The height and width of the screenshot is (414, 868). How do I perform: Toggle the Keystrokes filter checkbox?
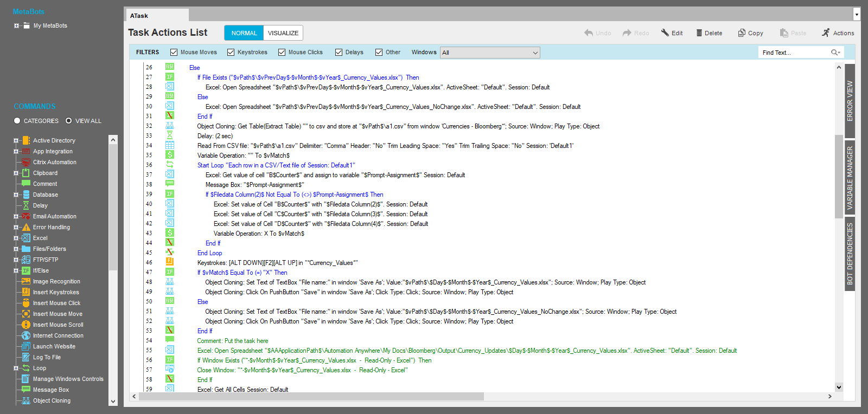pos(231,53)
